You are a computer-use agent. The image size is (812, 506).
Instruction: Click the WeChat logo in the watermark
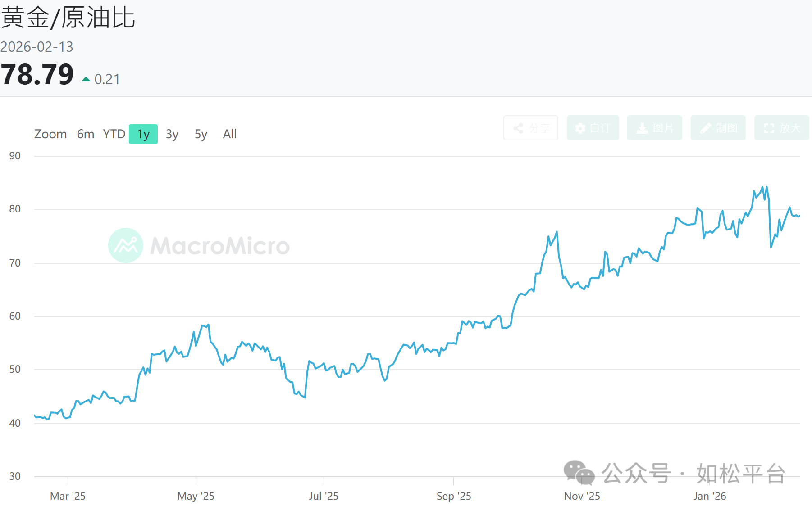579,473
